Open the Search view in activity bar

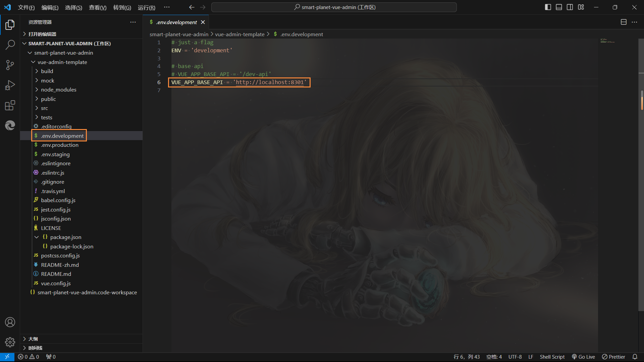[x=10, y=45]
